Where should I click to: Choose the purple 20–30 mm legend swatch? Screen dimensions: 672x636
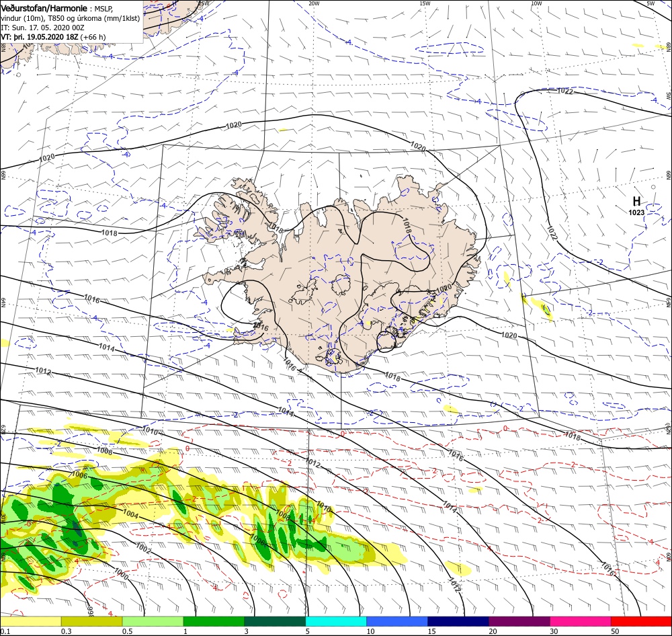click(519, 621)
